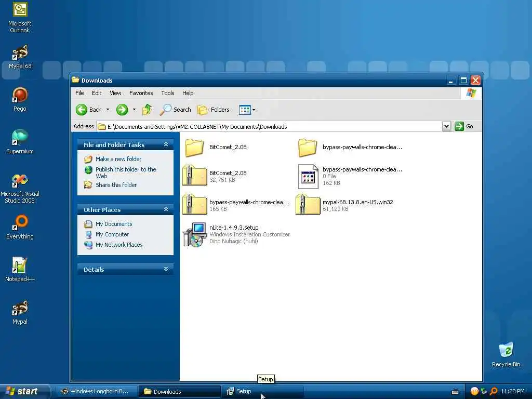Open Microsoft Visual Studio 2008 shortcut
The width and height of the screenshot is (532, 399).
pyautogui.click(x=20, y=188)
